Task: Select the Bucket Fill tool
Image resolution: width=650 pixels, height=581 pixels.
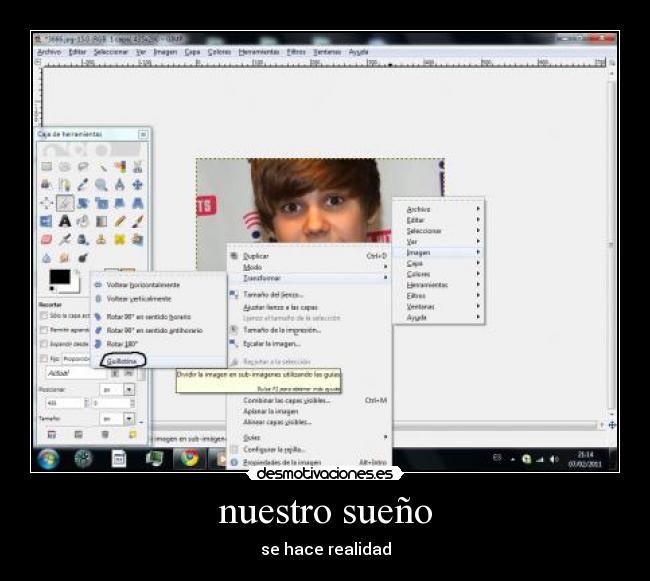Action: [83, 221]
